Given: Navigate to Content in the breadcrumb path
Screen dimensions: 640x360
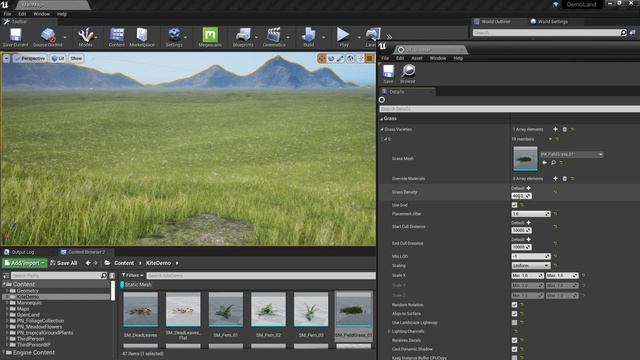Looking at the screenshot, I should tap(124, 263).
